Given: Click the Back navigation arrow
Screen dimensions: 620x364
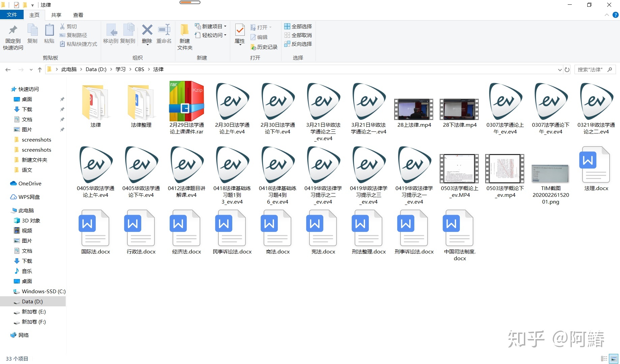Looking at the screenshot, I should pos(8,69).
